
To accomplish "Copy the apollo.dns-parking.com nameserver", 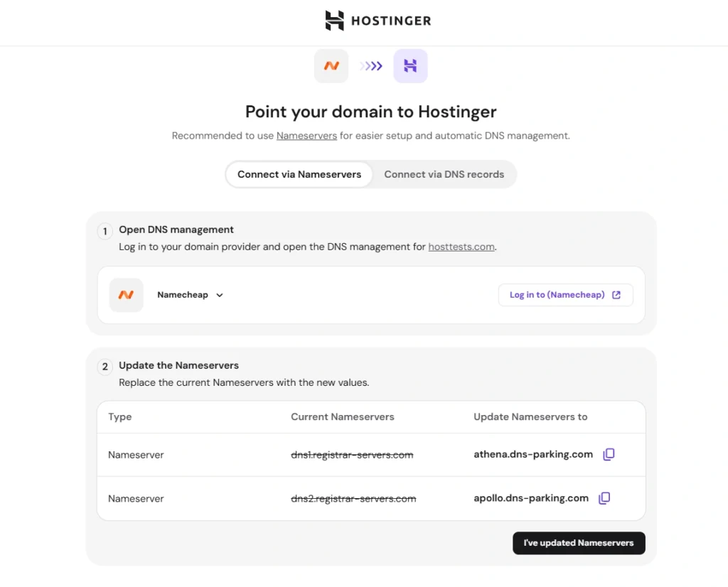I will coord(604,498).
